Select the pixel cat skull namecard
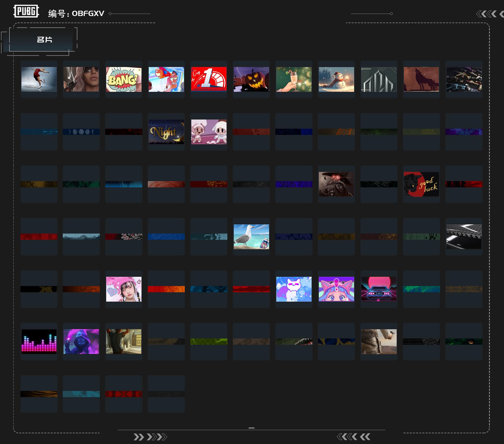Image resolution: width=504 pixels, height=444 pixels. (x=294, y=289)
